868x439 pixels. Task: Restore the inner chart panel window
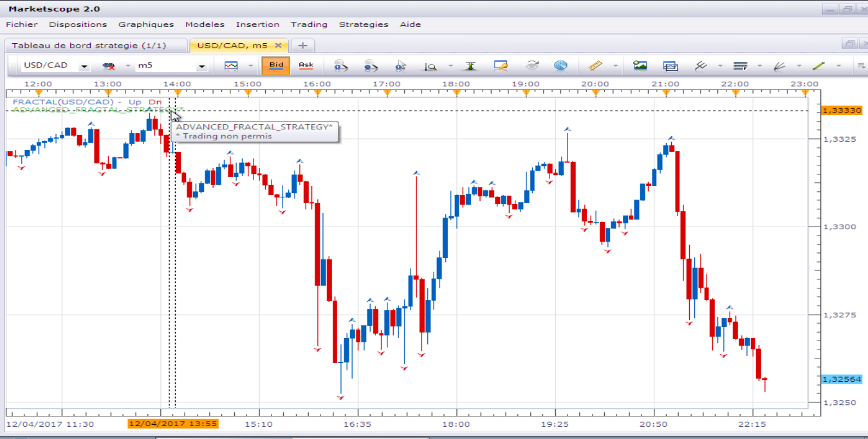(x=851, y=44)
